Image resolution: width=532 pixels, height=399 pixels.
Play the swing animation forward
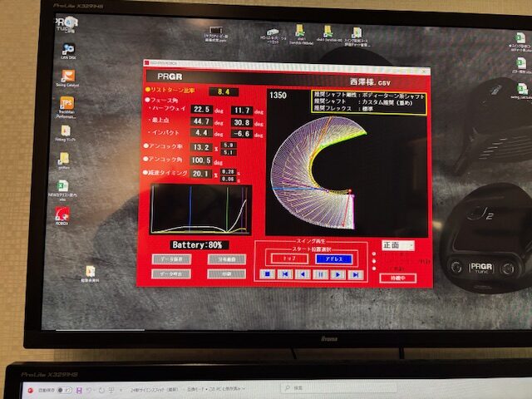click(338, 275)
